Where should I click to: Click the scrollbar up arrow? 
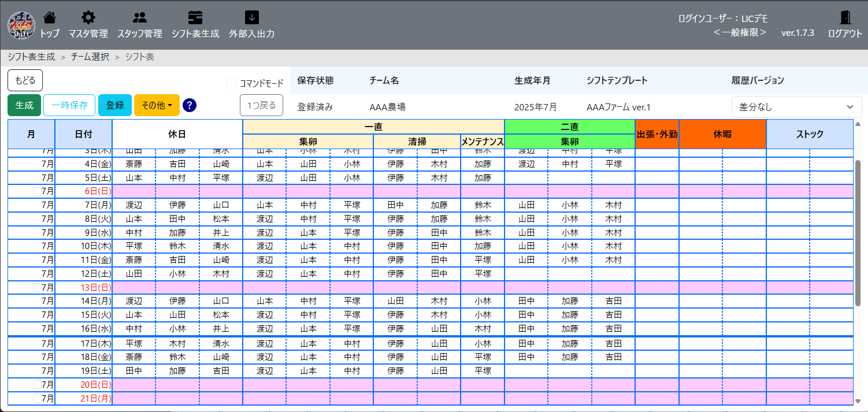tap(858, 123)
